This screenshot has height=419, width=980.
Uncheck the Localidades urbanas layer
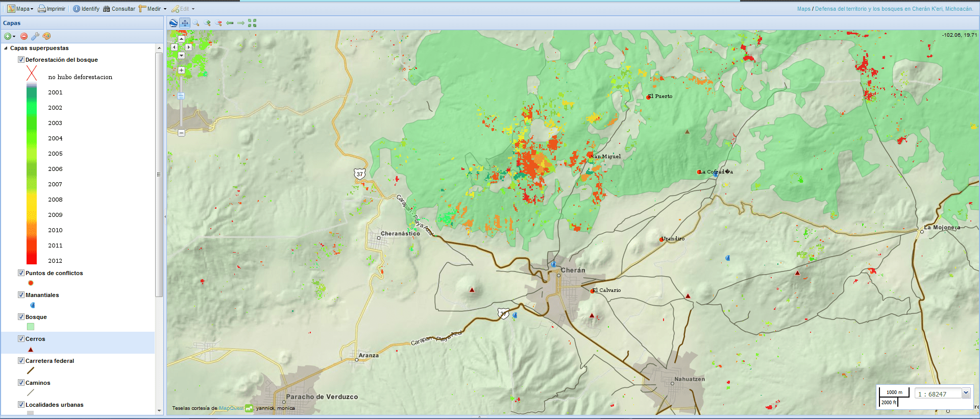click(21, 405)
